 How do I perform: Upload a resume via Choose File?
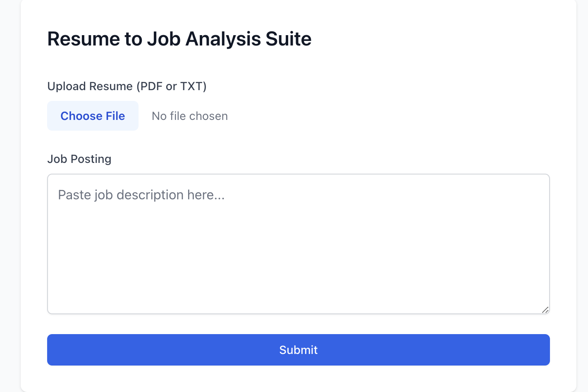(x=93, y=116)
